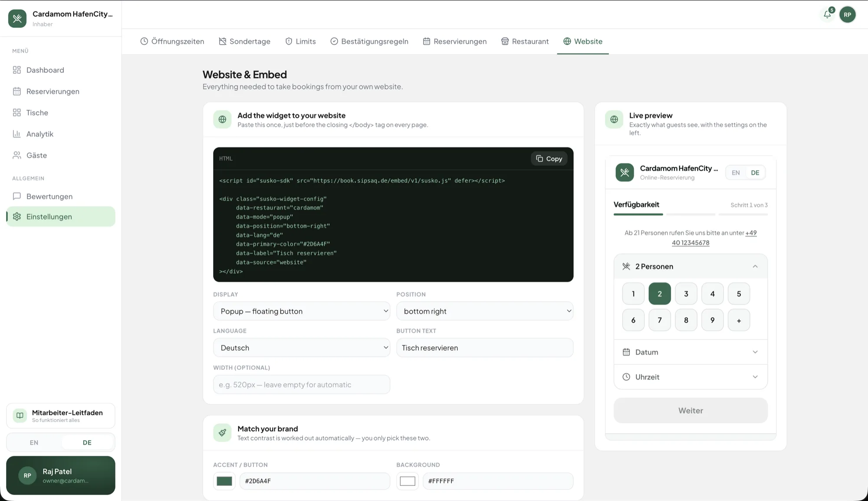Select Einstellungen in the sidebar
This screenshot has height=501, width=868.
tap(61, 216)
